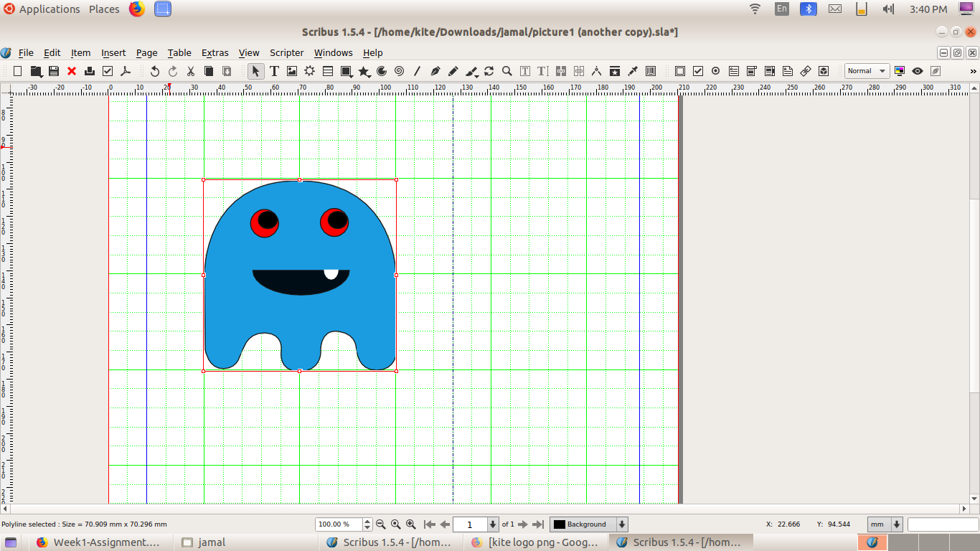Choose the Spiral drawing tool
The width and height of the screenshot is (980, 551).
coord(399,71)
